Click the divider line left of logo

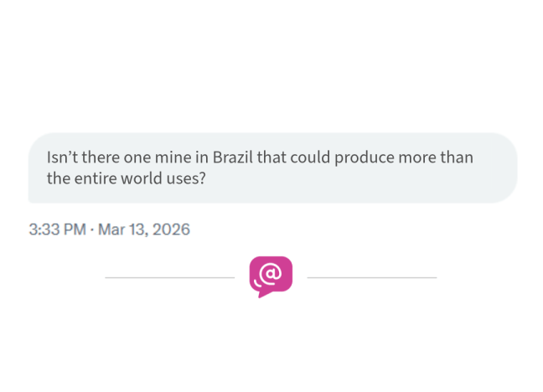pos(169,276)
